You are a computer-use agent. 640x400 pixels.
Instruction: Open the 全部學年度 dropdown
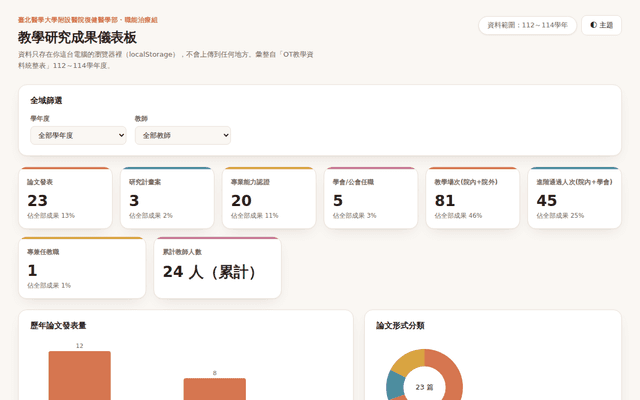click(78, 136)
